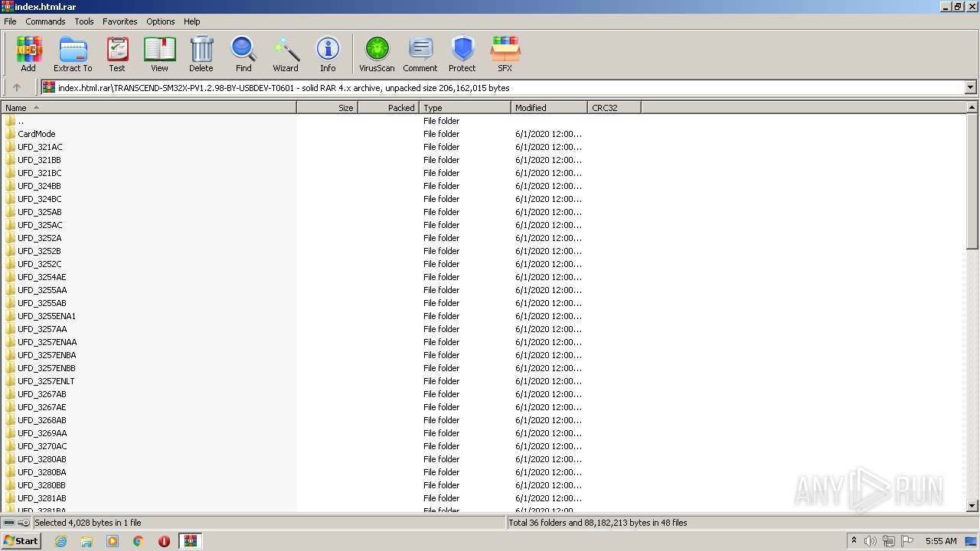This screenshot has height=551, width=980.
Task: Open File Explorer from taskbar
Action: pos(87,541)
